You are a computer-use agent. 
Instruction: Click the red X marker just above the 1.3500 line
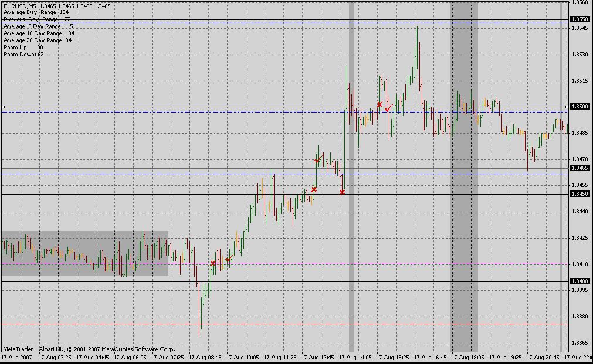379,104
